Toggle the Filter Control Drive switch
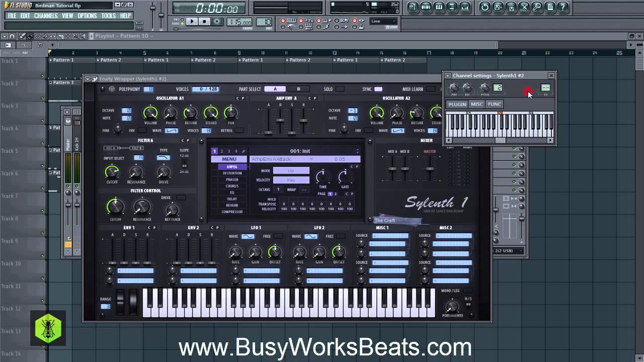 click(181, 198)
